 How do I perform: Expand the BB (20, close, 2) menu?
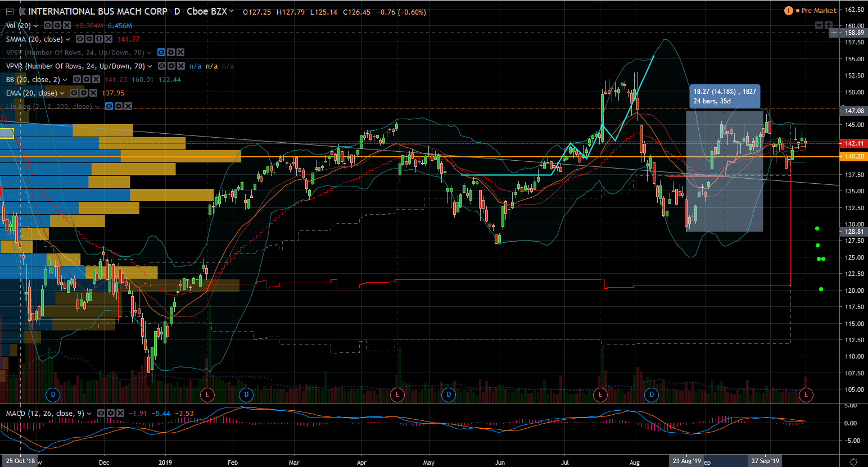(x=65, y=80)
